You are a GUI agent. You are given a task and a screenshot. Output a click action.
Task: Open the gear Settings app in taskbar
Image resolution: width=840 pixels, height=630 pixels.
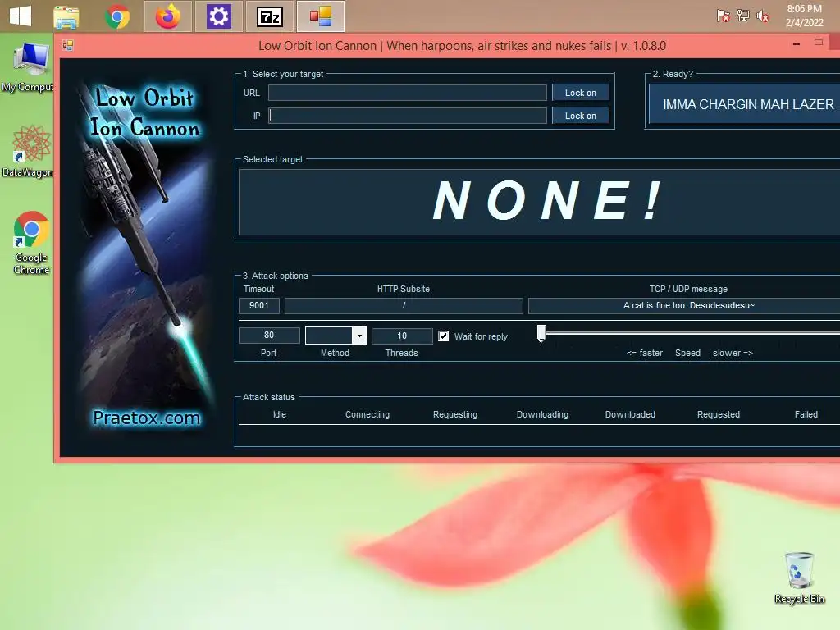(x=218, y=16)
